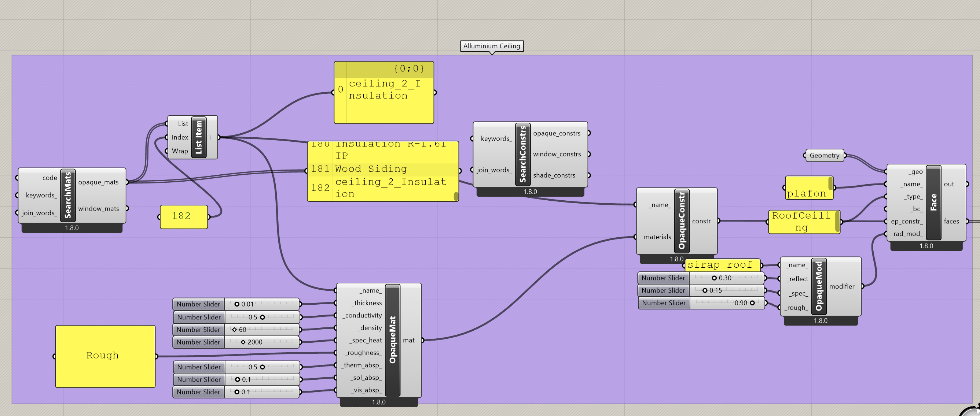
Task: Click the ceiling_2_Insulation output panel
Action: (384, 93)
